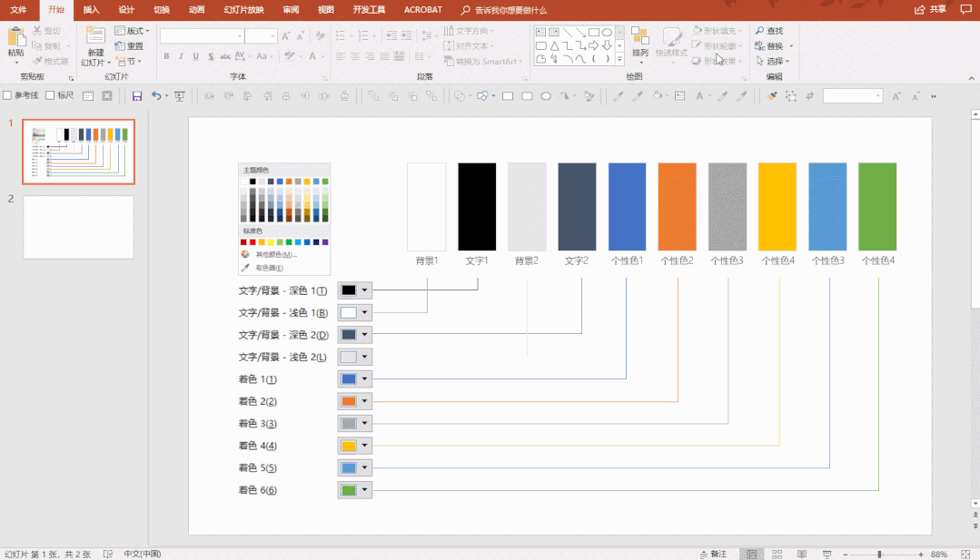Viewport: 980px width, 560px height.
Task: Switch to the 设计 Design tab
Action: coord(126,10)
